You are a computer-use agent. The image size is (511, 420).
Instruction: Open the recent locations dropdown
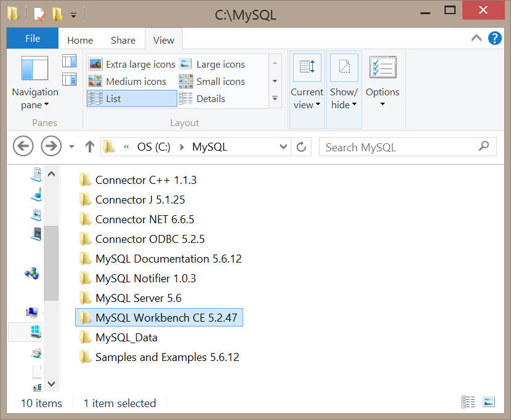[71, 146]
